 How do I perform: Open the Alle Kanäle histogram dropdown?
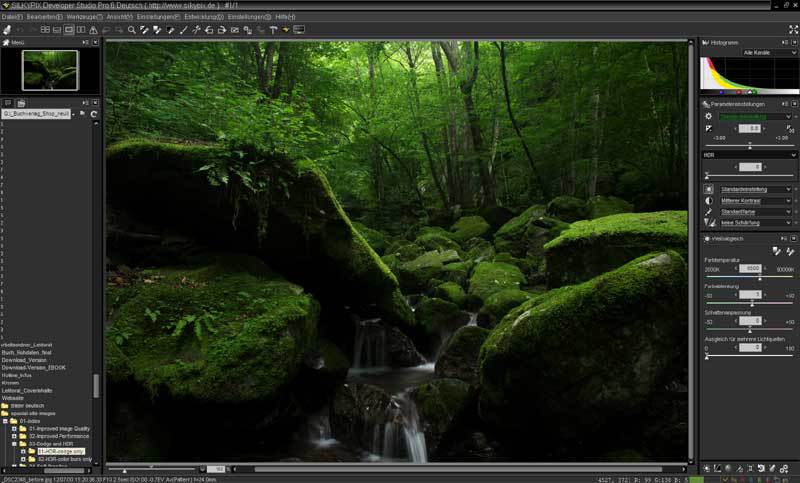[769, 53]
